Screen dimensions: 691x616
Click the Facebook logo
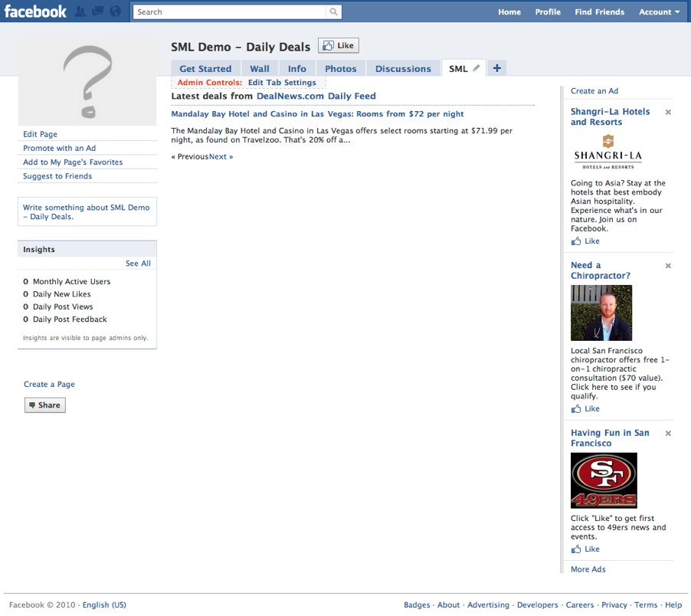35,11
